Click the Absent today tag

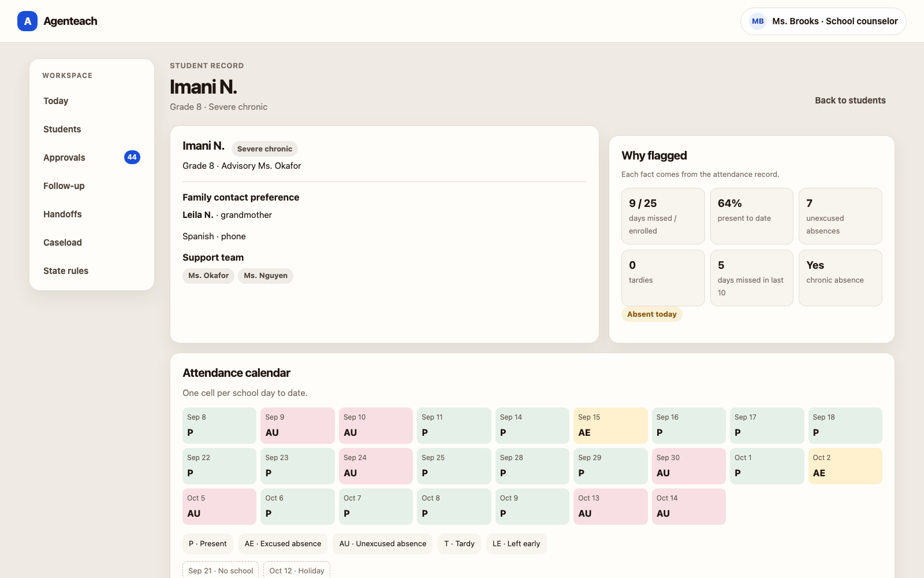(x=652, y=314)
